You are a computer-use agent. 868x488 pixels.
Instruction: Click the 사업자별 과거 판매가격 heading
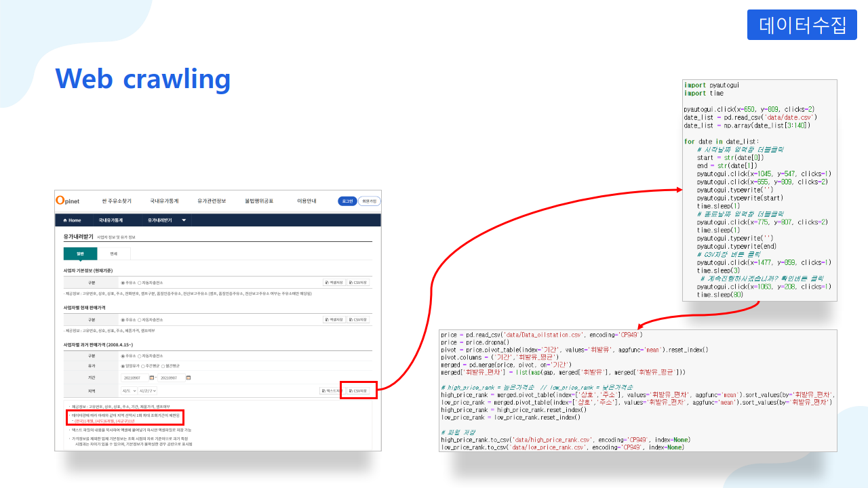pos(98,344)
